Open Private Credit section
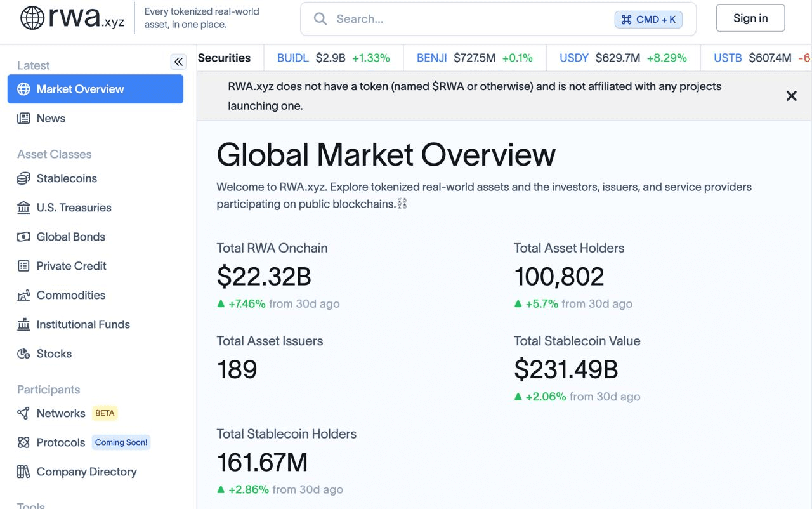812x509 pixels. pyautogui.click(x=71, y=266)
